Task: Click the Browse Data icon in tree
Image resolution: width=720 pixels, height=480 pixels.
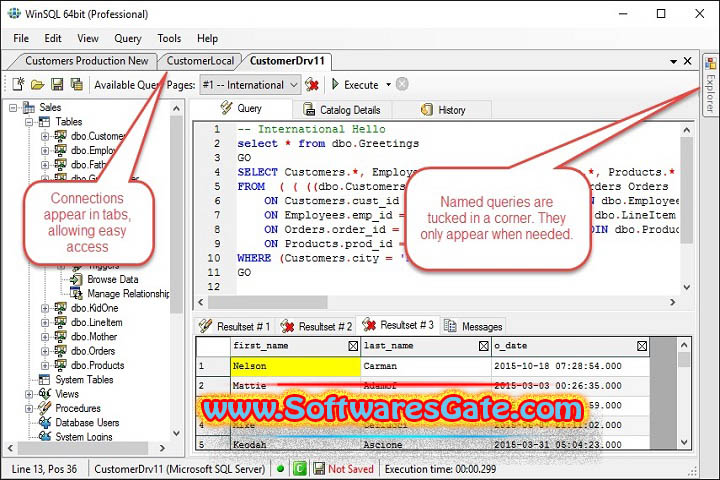Action: click(x=76, y=279)
